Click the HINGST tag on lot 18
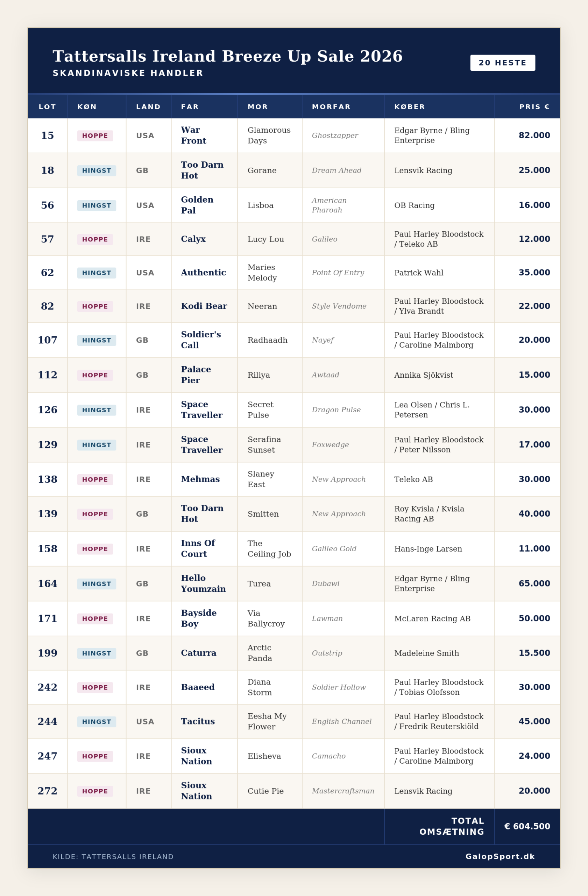The image size is (588, 896). point(97,171)
